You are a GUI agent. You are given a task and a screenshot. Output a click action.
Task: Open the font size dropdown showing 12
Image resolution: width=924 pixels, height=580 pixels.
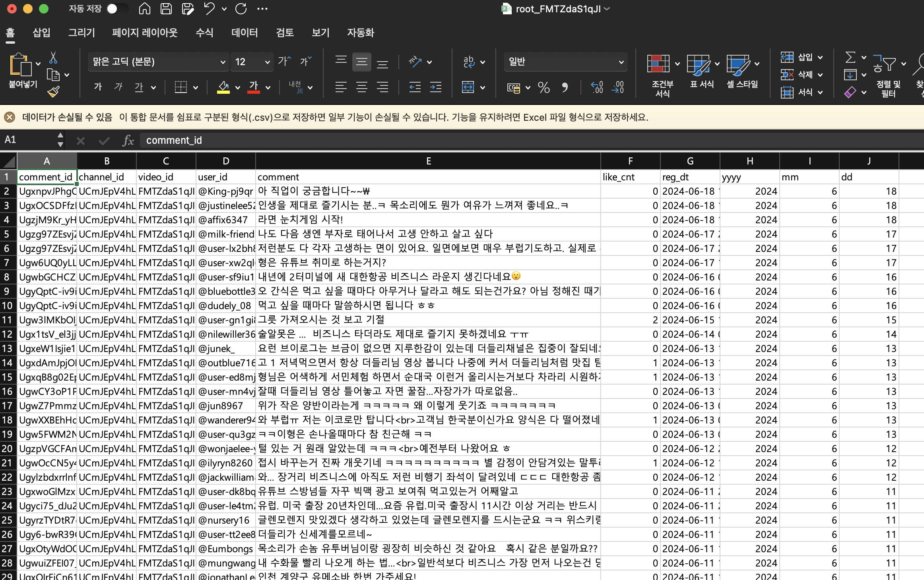[267, 62]
